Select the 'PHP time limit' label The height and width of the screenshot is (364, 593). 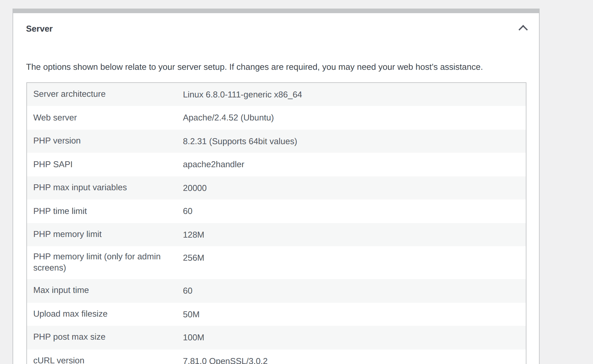tap(60, 211)
